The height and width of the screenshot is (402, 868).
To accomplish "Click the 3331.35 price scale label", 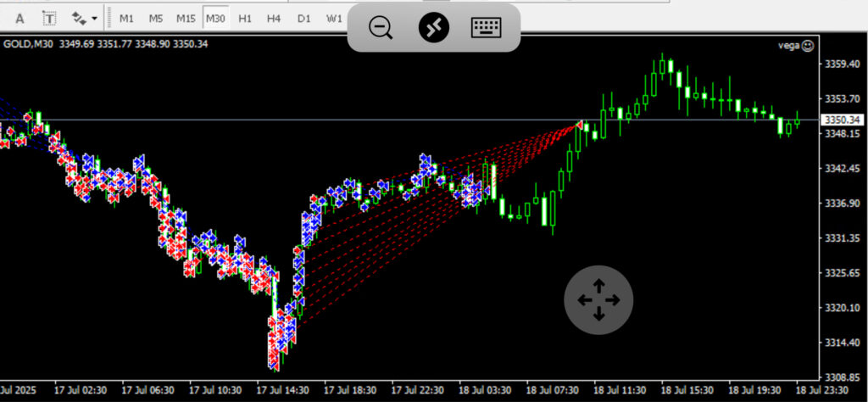I will click(x=842, y=238).
